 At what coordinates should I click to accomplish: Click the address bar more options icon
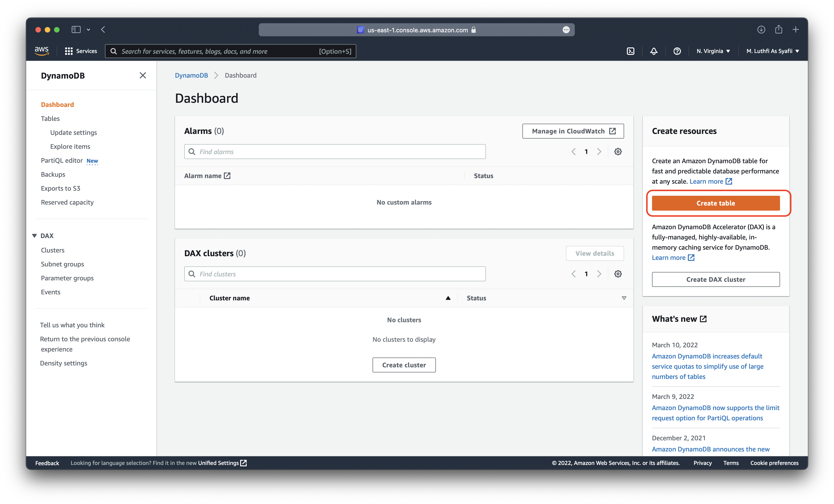pos(566,30)
